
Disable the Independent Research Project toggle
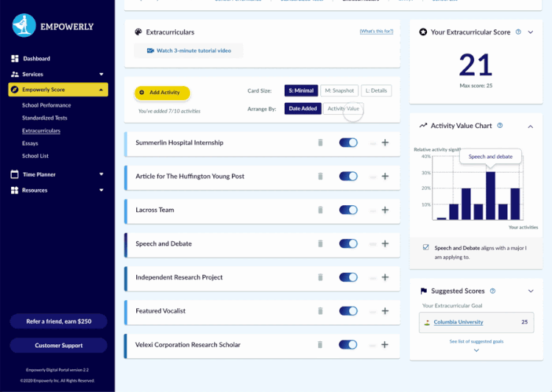348,277
